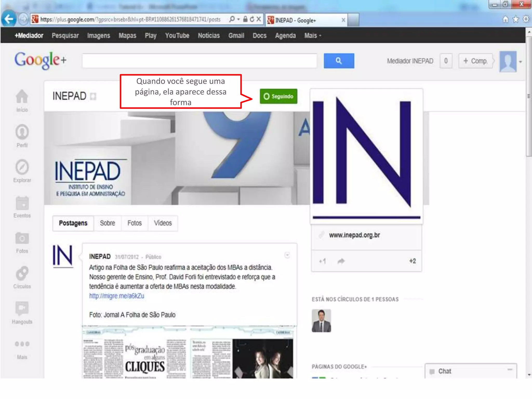Click the share arrow icon under www.inepad.org.br
532x399 pixels.
(x=341, y=261)
